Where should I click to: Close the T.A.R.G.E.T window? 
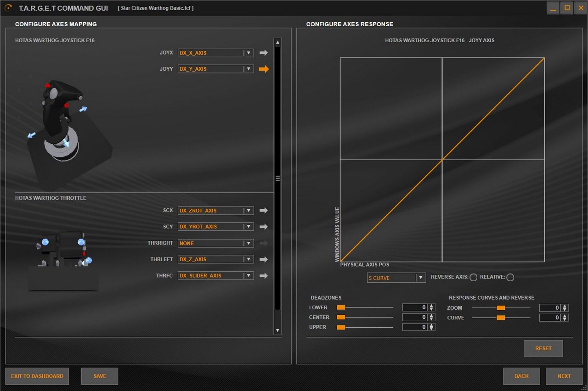point(581,8)
